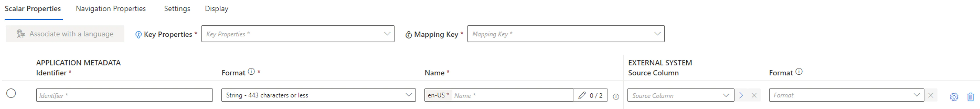Click the info icon next to application Format header
Image resolution: width=980 pixels, height=109 pixels.
(x=251, y=71)
